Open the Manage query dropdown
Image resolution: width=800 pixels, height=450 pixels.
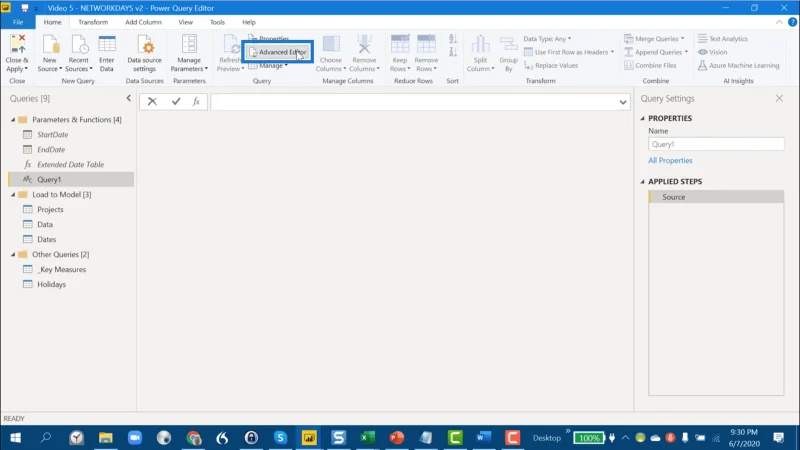[x=268, y=65]
